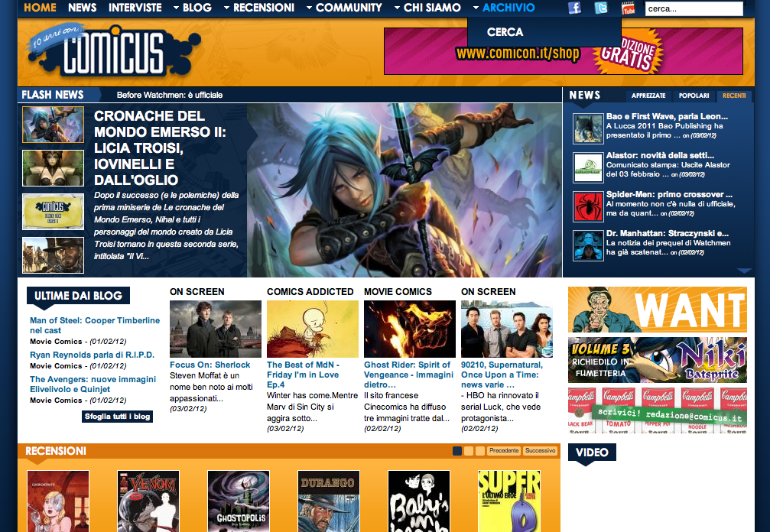The height and width of the screenshot is (532, 770).
Task: Open The Avengers nuove immagini post
Action: pyautogui.click(x=93, y=384)
